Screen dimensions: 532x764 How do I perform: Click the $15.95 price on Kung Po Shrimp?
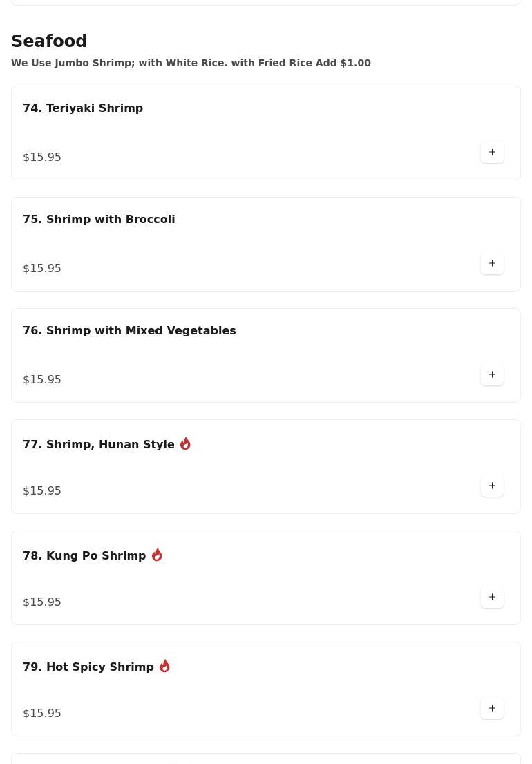[42, 602]
